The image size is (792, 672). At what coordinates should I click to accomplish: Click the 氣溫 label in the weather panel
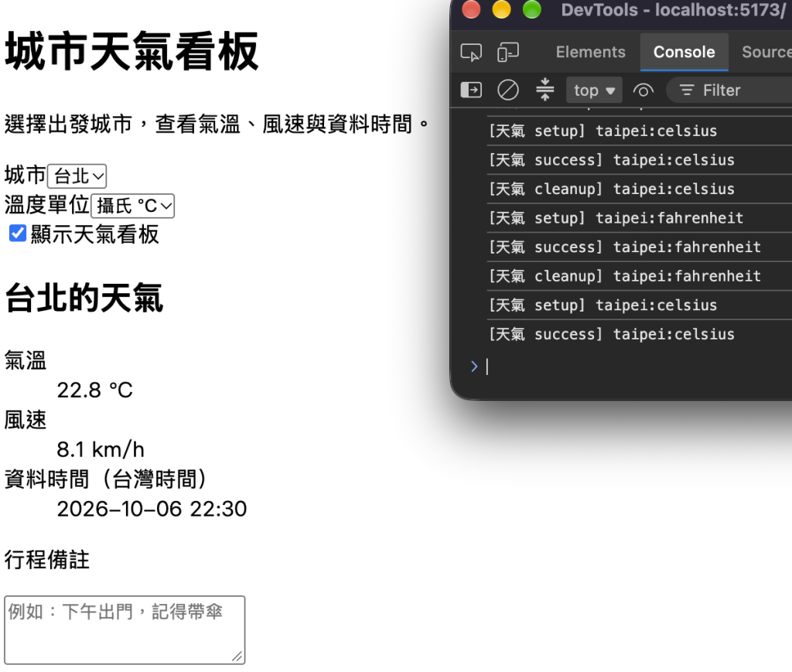click(x=26, y=360)
